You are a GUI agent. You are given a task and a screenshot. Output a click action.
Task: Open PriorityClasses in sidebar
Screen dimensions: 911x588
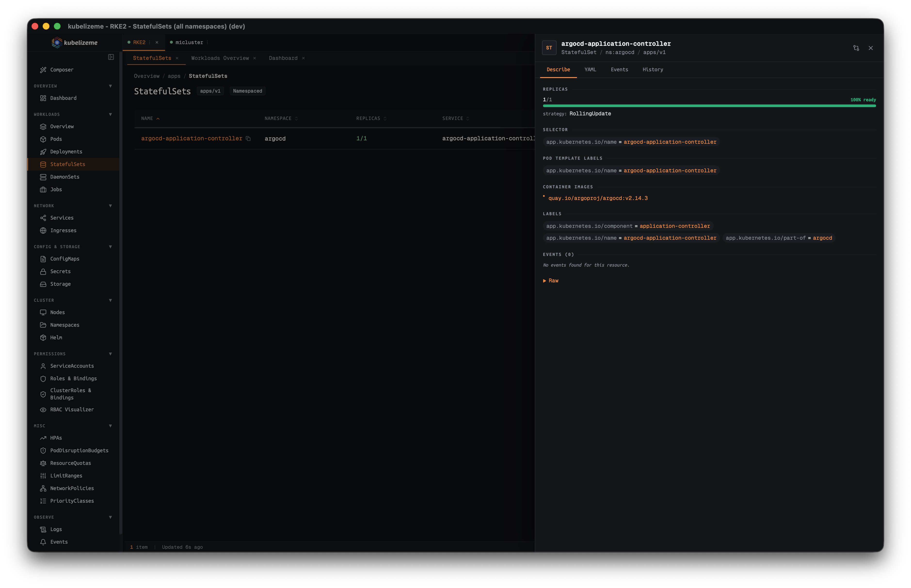(x=72, y=501)
